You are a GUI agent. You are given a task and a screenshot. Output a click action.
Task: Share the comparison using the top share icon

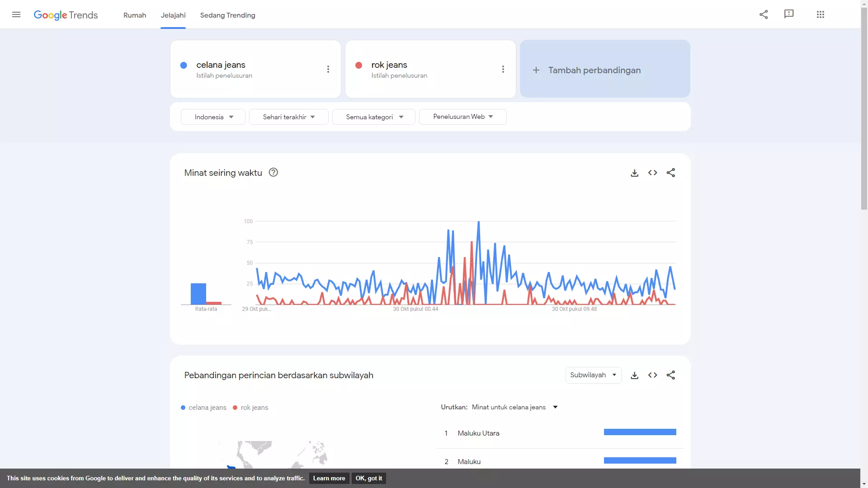tap(764, 14)
